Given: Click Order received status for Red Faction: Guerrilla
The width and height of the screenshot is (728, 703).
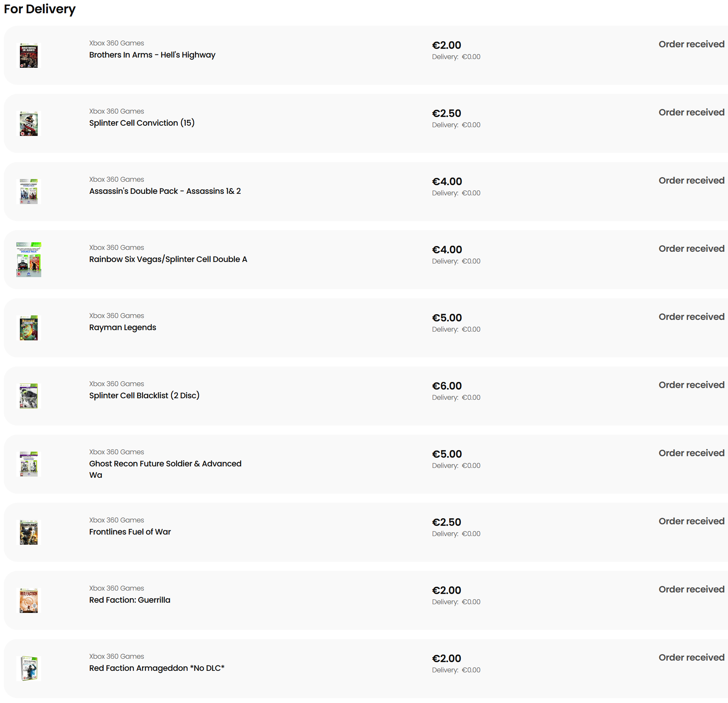Looking at the screenshot, I should pos(691,589).
